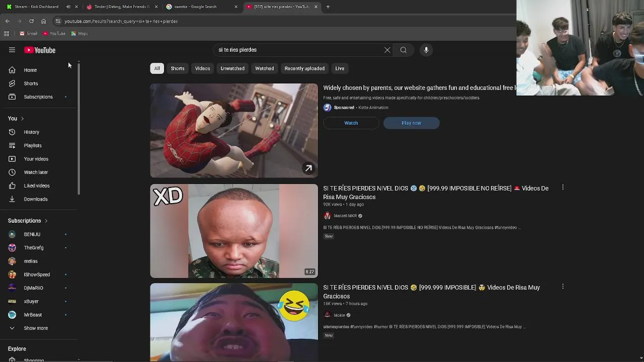Clear the search box with X icon
This screenshot has width=644, height=362.
[x=387, y=50]
